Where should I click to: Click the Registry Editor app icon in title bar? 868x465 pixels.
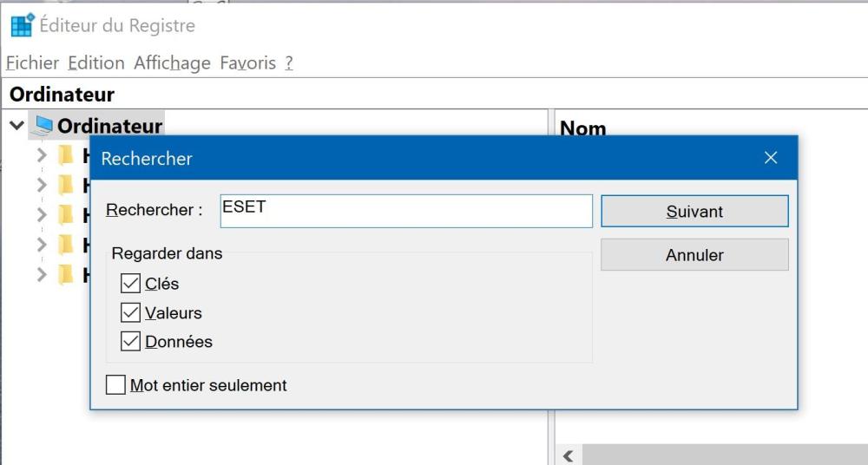click(21, 25)
